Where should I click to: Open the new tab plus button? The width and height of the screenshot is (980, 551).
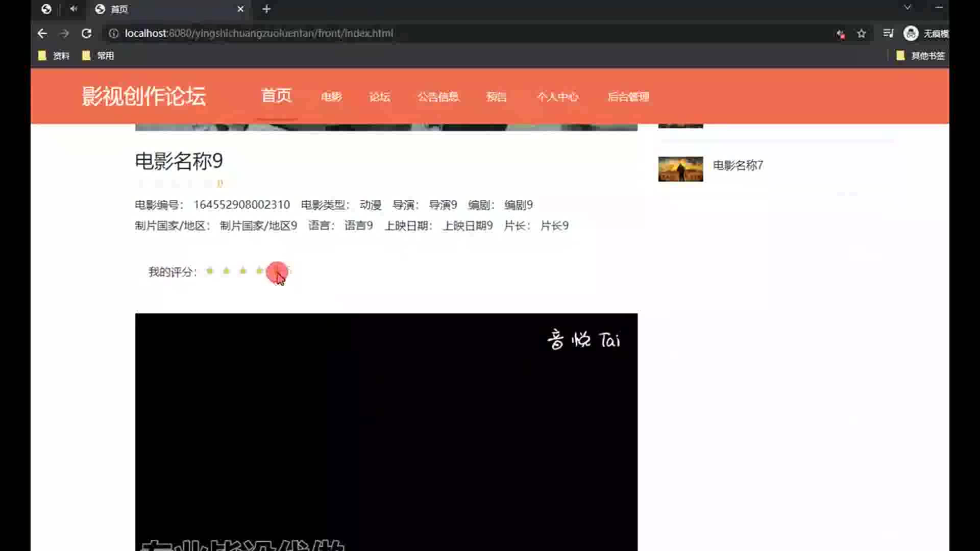[266, 9]
